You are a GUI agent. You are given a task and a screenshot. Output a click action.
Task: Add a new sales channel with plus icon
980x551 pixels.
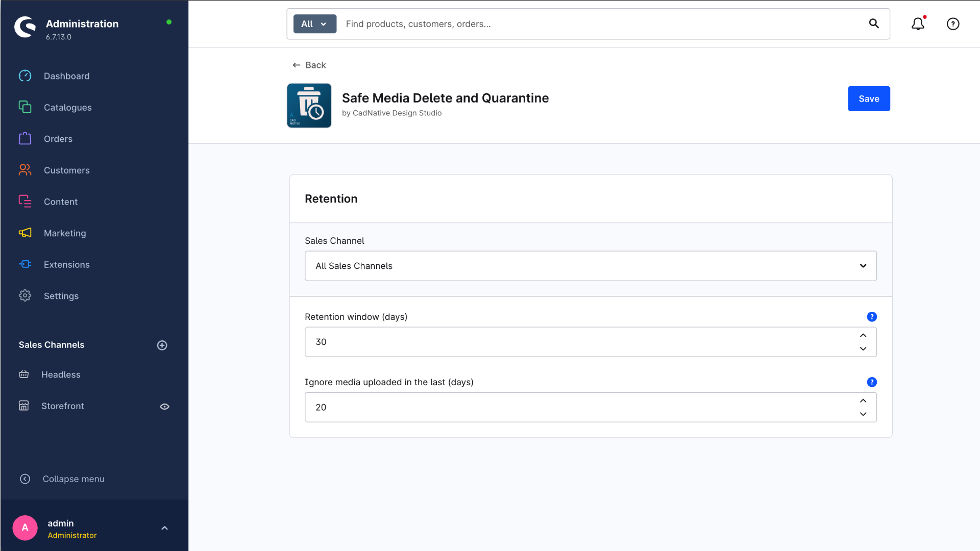[162, 345]
